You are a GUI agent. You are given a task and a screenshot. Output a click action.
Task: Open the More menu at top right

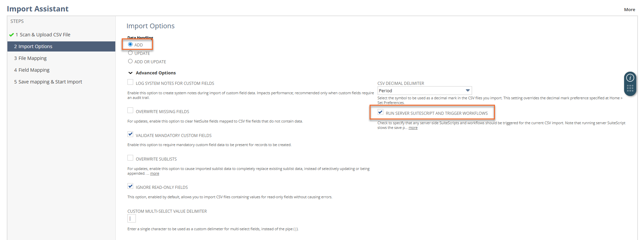[629, 9]
